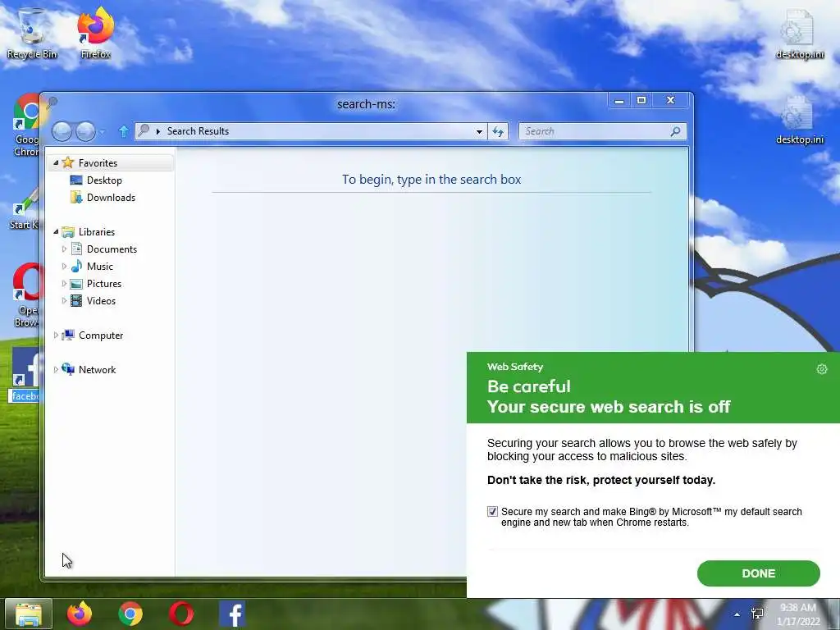Open the recent pages dropdown arrow
This screenshot has width=840, height=630.
[x=103, y=132]
